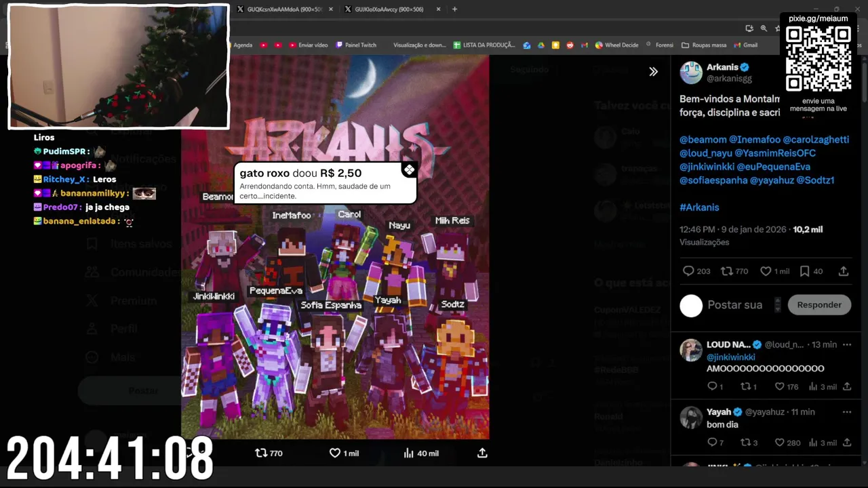Screen dimensions: 868x488
Task: Open @sofiaespanha mention link
Action: tap(713, 180)
